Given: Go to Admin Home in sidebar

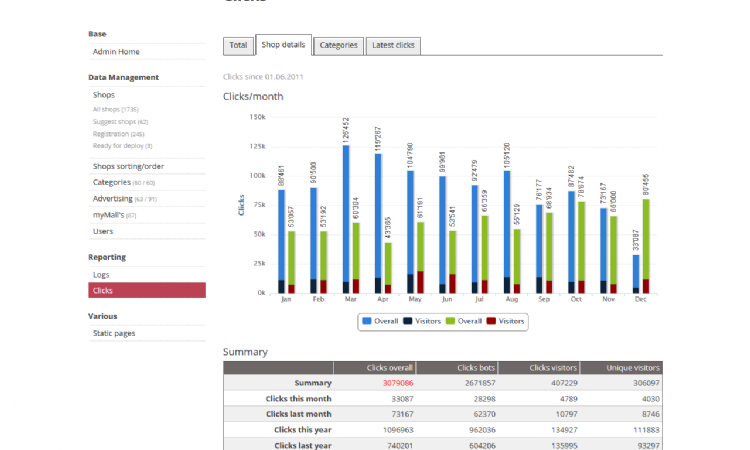Looking at the screenshot, I should coord(116,52).
